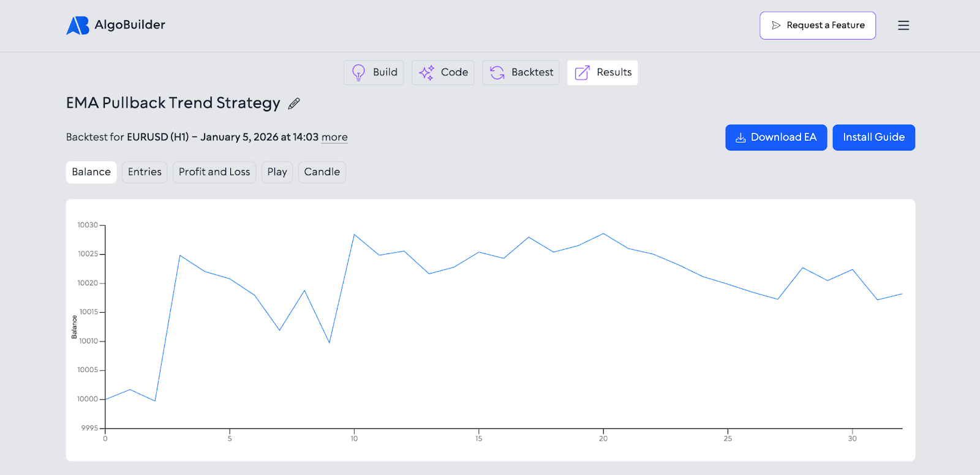Click the send arrow icon in Request a Feature
Image resolution: width=980 pixels, height=475 pixels.
776,26
